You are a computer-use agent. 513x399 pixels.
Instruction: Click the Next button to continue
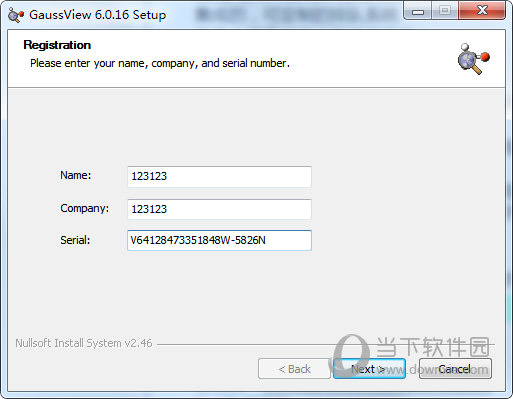(369, 369)
